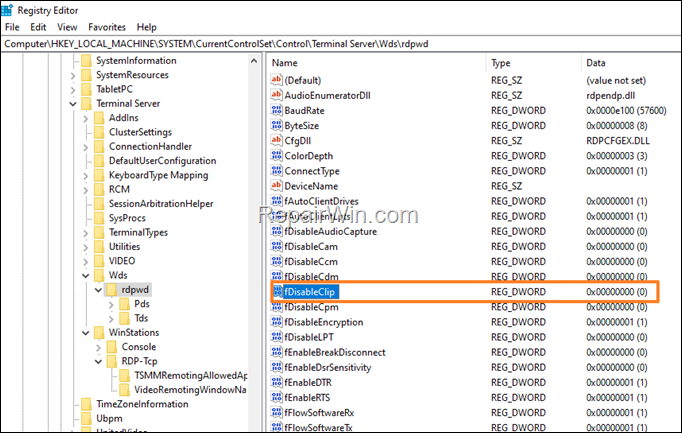Select the fAutoClientDrives value name

[321, 201]
